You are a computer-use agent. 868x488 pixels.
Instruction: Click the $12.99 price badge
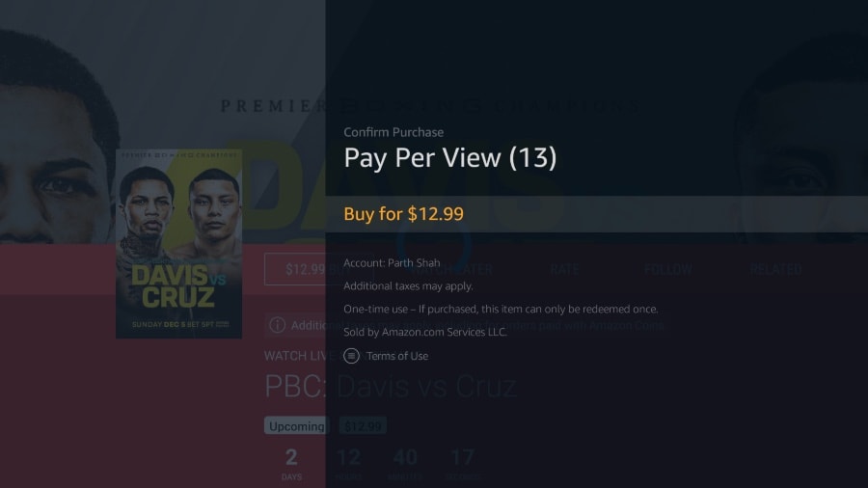(x=363, y=426)
